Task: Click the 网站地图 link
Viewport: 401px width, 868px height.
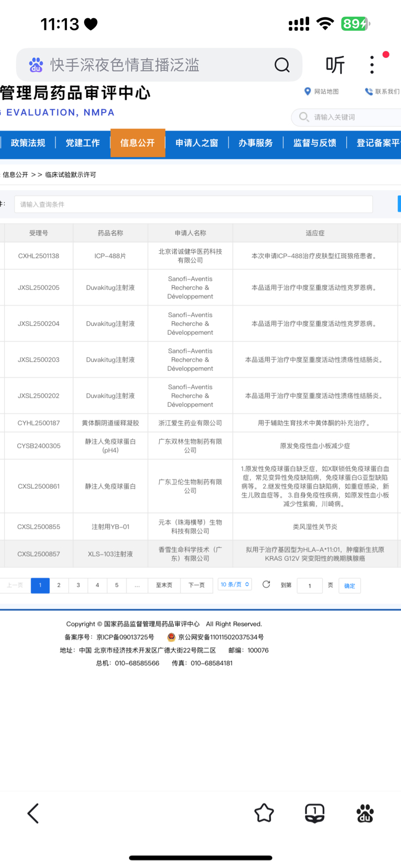Action: point(326,91)
